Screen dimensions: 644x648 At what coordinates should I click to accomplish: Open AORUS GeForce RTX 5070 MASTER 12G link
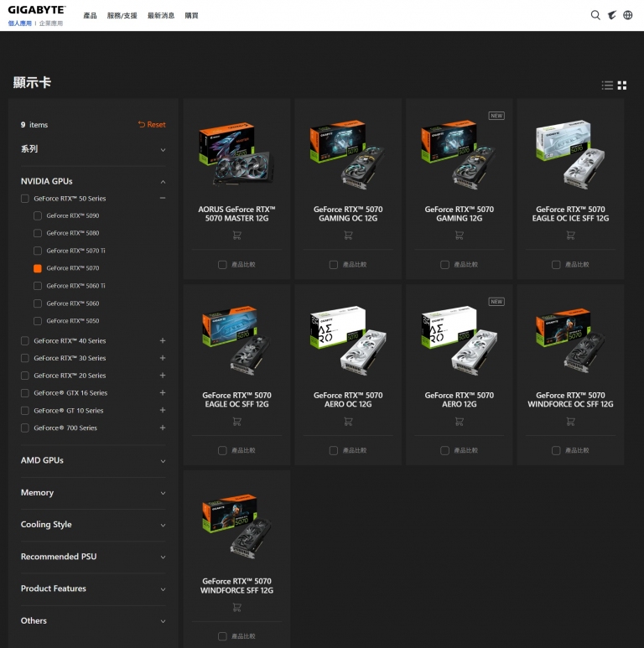(x=236, y=214)
